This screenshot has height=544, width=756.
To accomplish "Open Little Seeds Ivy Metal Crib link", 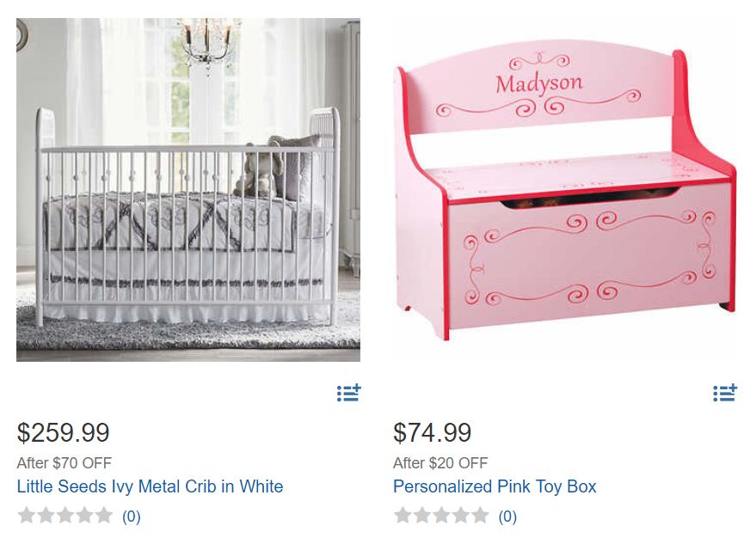I will click(x=150, y=486).
